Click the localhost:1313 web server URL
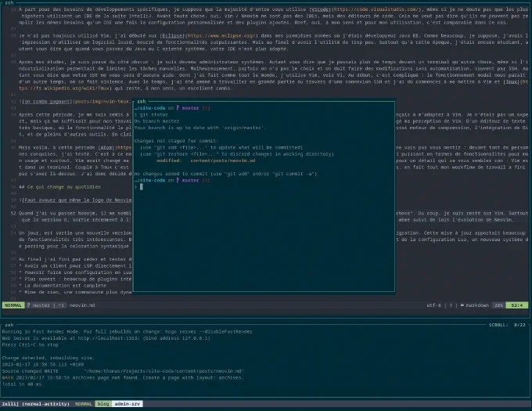 (109, 338)
